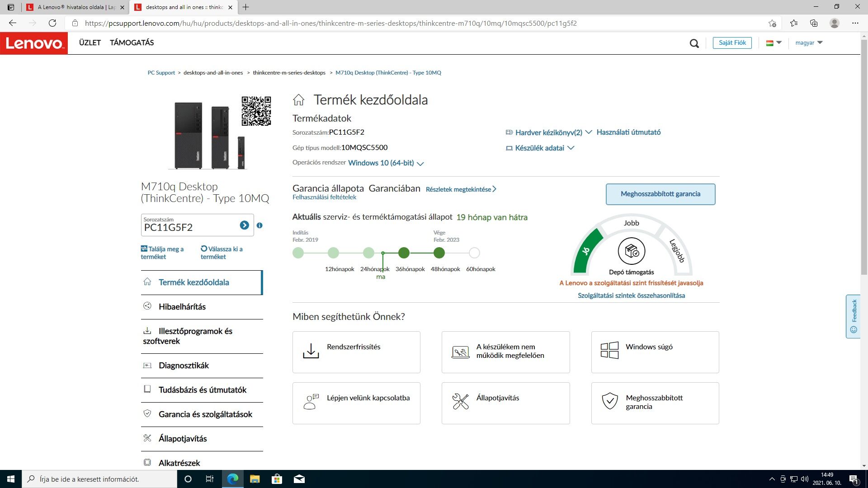This screenshot has height=488, width=868.
Task: Open the Windows súgó tile
Action: pyautogui.click(x=655, y=352)
